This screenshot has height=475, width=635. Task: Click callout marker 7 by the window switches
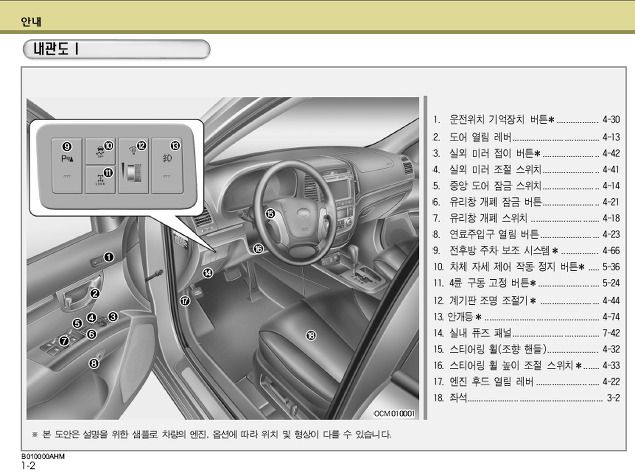[64, 341]
